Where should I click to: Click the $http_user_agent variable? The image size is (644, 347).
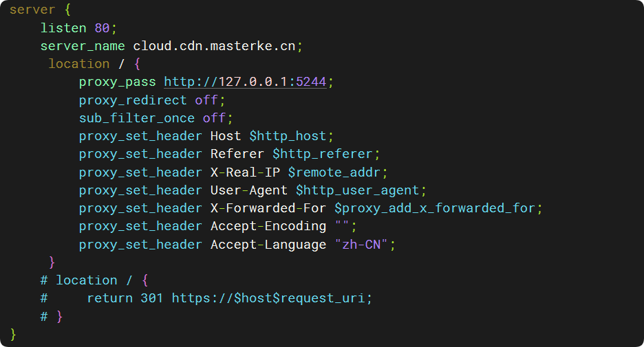tap(357, 190)
